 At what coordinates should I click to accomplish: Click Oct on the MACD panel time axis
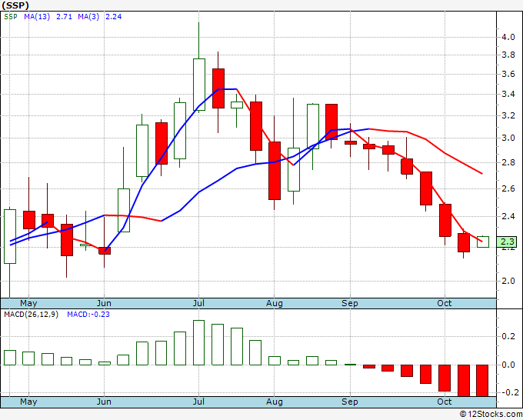(x=445, y=402)
